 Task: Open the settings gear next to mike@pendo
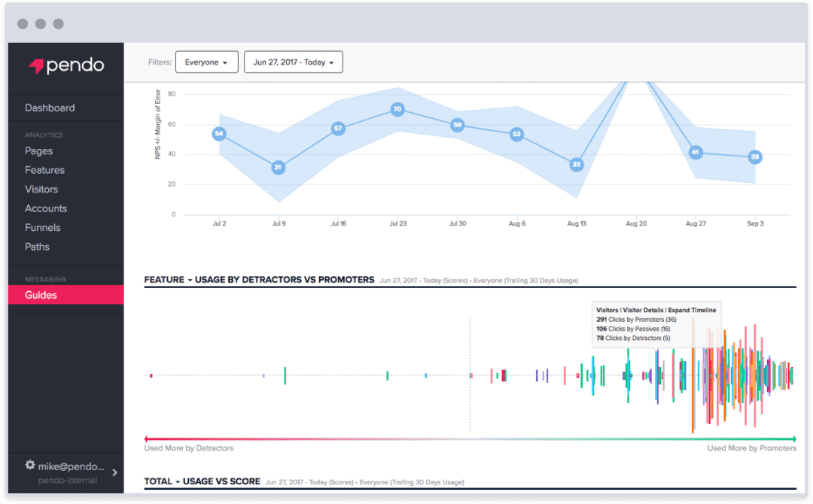click(29, 466)
